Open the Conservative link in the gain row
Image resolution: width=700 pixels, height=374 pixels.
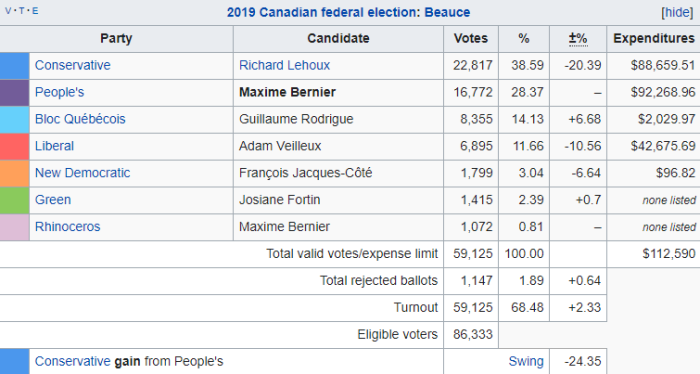pyautogui.click(x=73, y=361)
